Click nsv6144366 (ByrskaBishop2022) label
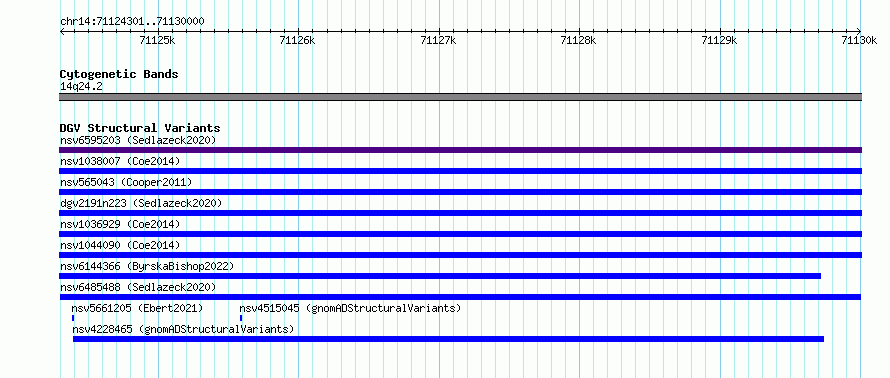The image size is (890, 378). tap(147, 266)
